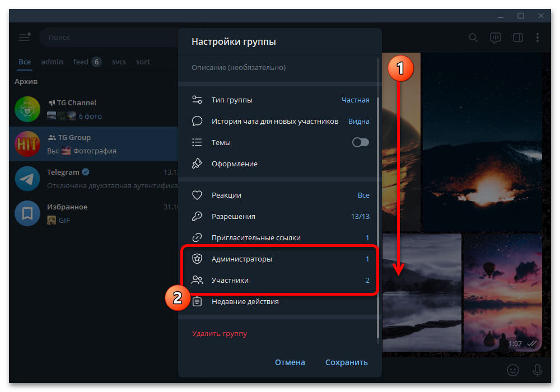Screen dimensions: 560x392
Task: Open the TG Channel chat row
Action: (x=94, y=109)
